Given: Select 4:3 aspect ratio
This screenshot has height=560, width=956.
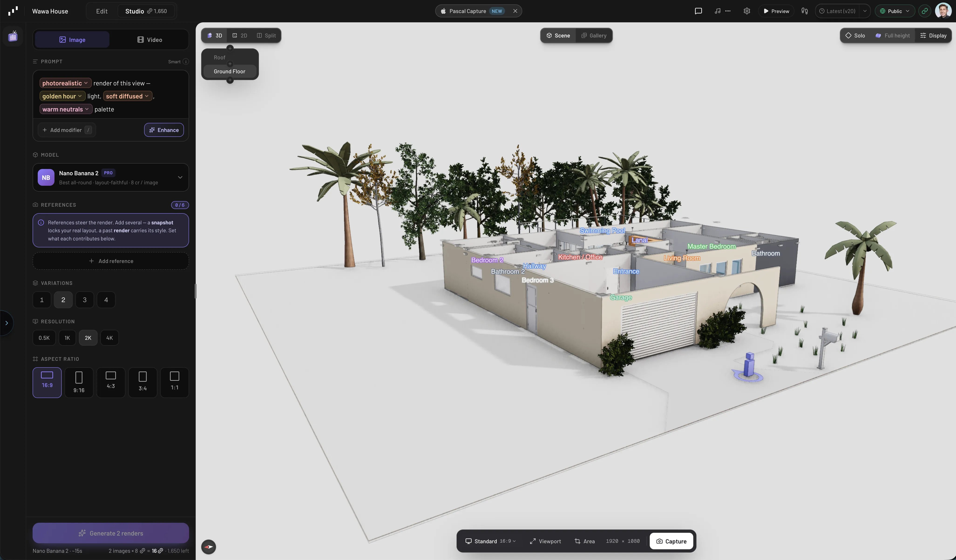Looking at the screenshot, I should pyautogui.click(x=111, y=383).
